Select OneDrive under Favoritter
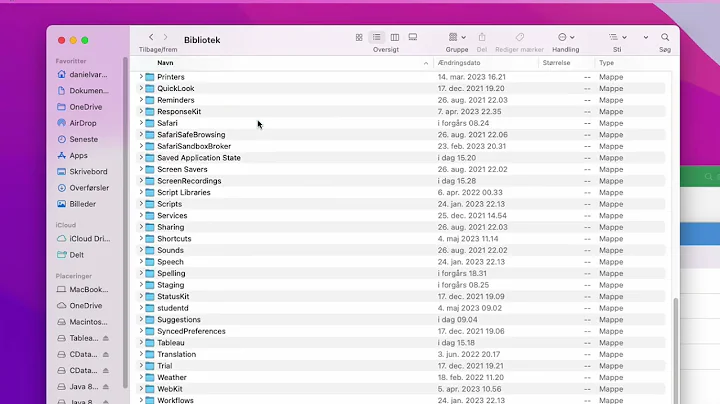The width and height of the screenshot is (720, 404). pyautogui.click(x=79, y=107)
